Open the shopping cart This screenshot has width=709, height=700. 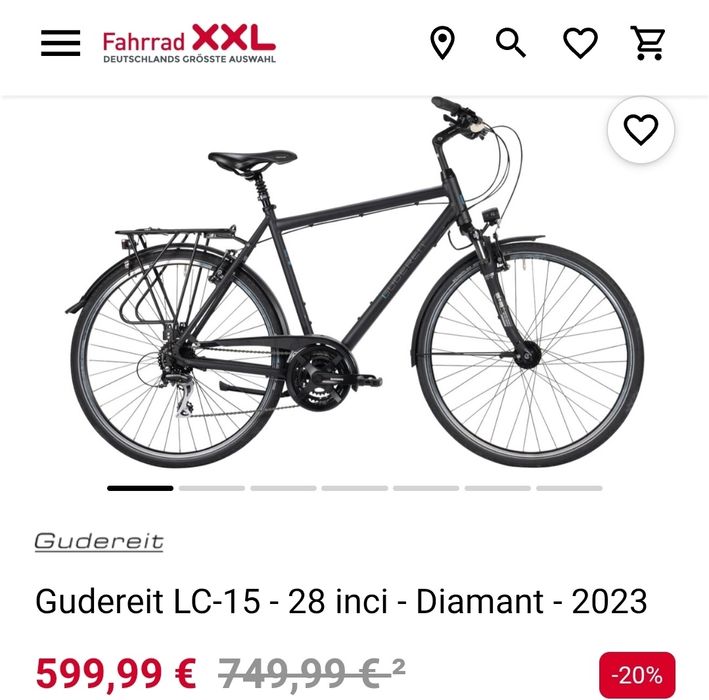(x=648, y=43)
